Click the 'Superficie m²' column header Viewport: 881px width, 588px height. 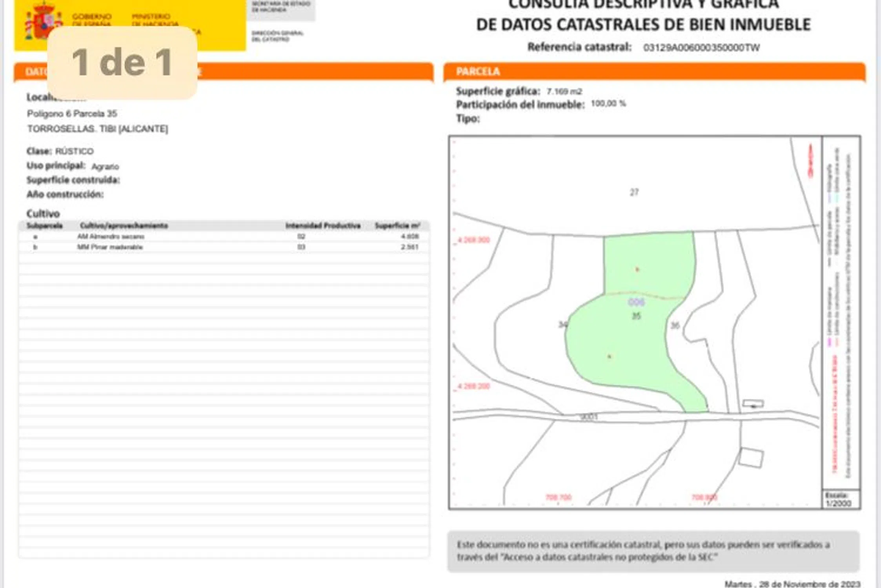point(397,225)
